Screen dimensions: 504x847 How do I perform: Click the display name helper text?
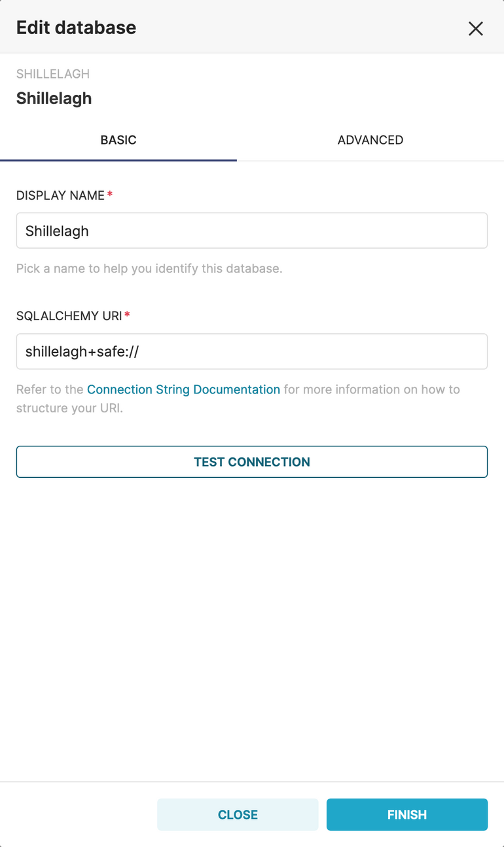148,268
